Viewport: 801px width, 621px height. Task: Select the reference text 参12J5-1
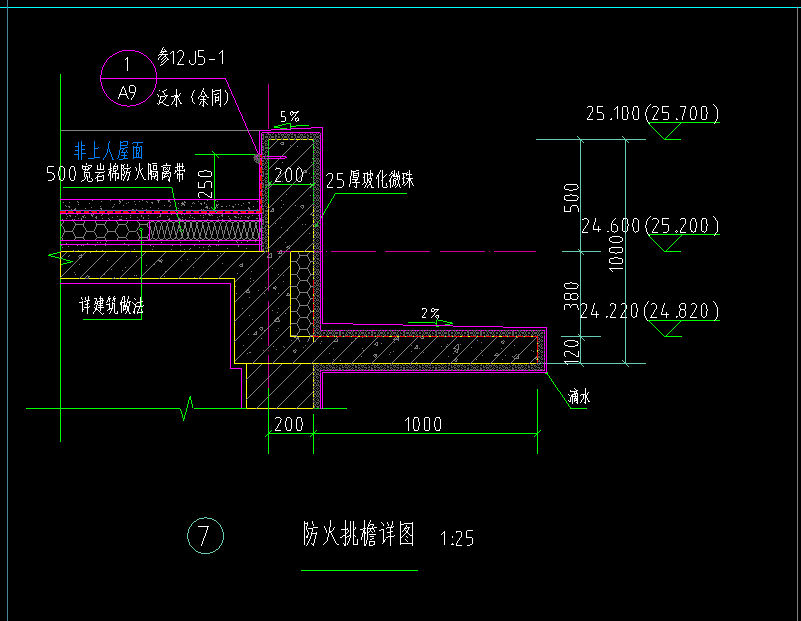[191, 57]
